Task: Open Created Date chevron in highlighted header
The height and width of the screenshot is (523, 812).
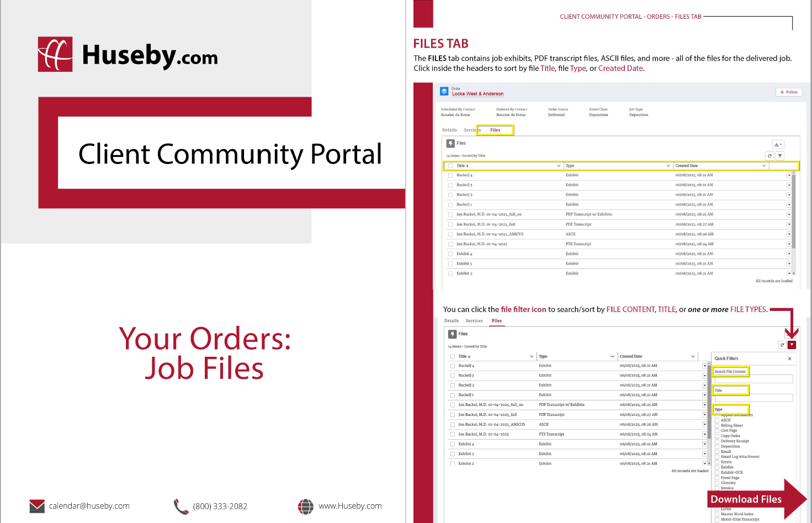Action: pyautogui.click(x=764, y=166)
